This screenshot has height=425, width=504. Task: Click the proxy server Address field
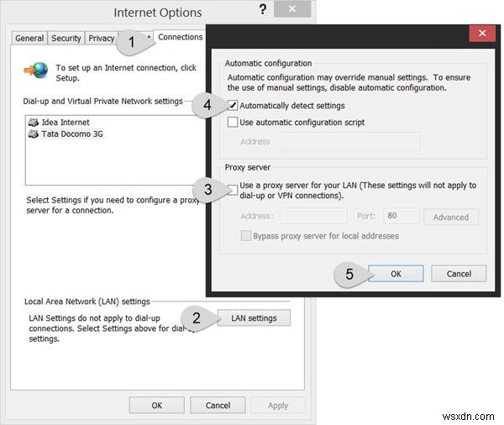tap(314, 216)
